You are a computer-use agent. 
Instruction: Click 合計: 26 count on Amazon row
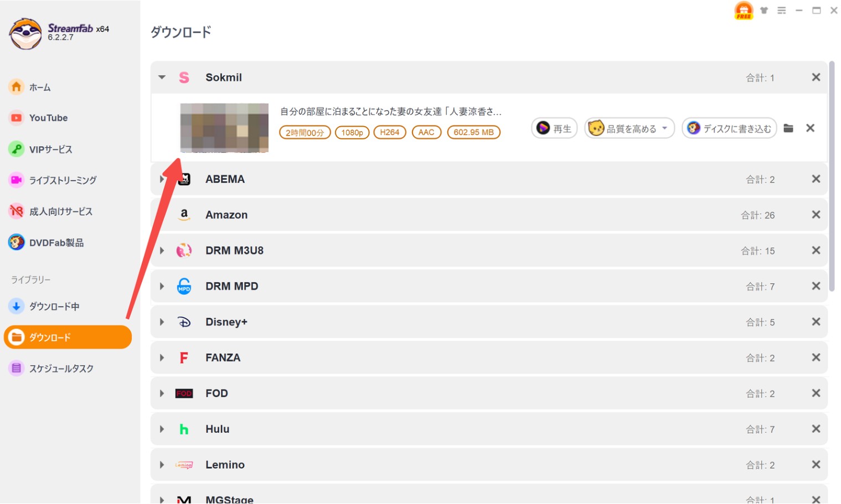(758, 215)
